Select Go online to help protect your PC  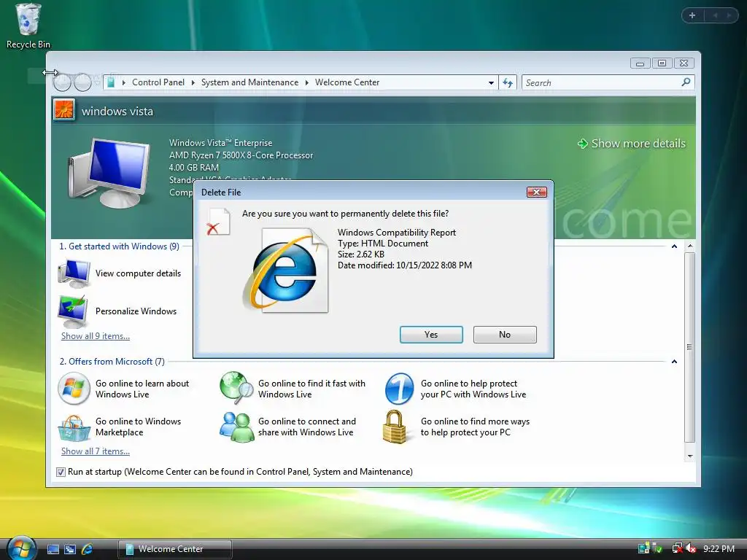pos(473,389)
